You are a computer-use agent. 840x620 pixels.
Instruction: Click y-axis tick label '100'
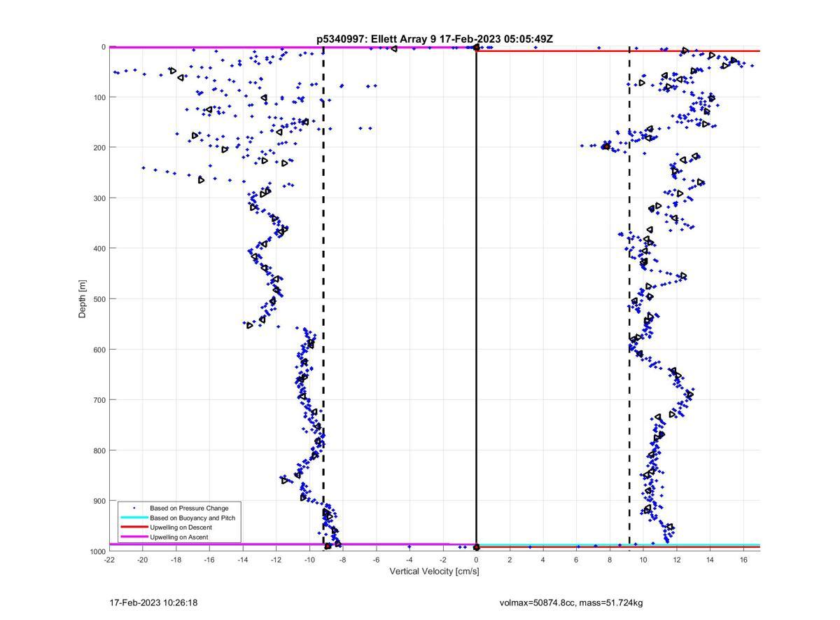click(99, 97)
